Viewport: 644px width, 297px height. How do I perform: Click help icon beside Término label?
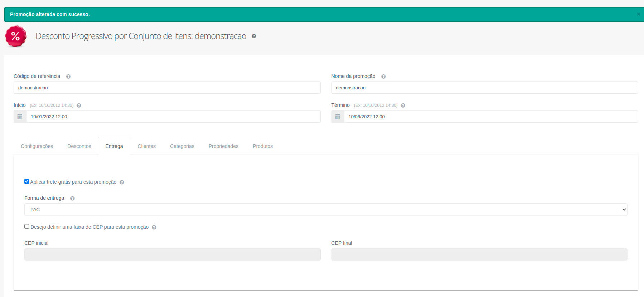tap(403, 105)
